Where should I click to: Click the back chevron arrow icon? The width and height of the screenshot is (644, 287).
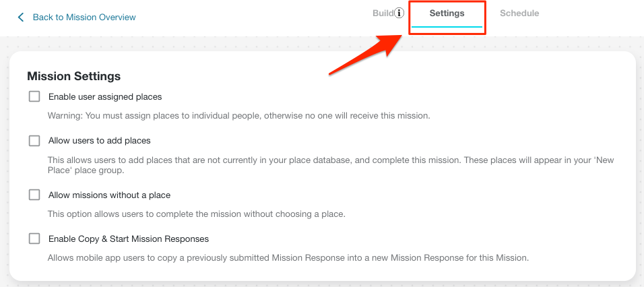click(x=21, y=18)
